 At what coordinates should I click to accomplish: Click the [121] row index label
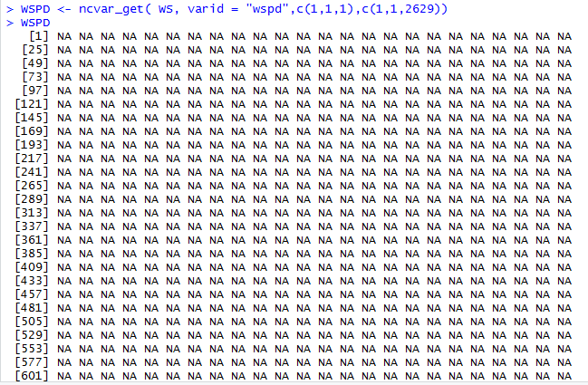click(x=32, y=104)
